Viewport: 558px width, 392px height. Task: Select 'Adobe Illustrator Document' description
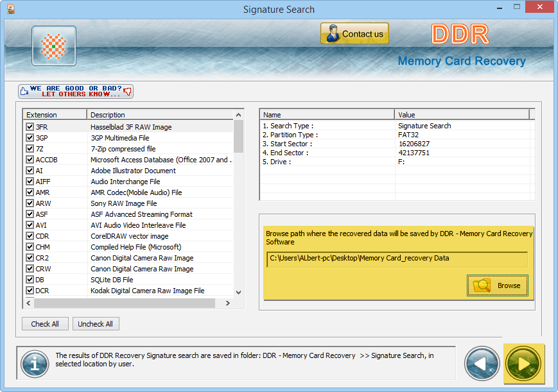[133, 171]
